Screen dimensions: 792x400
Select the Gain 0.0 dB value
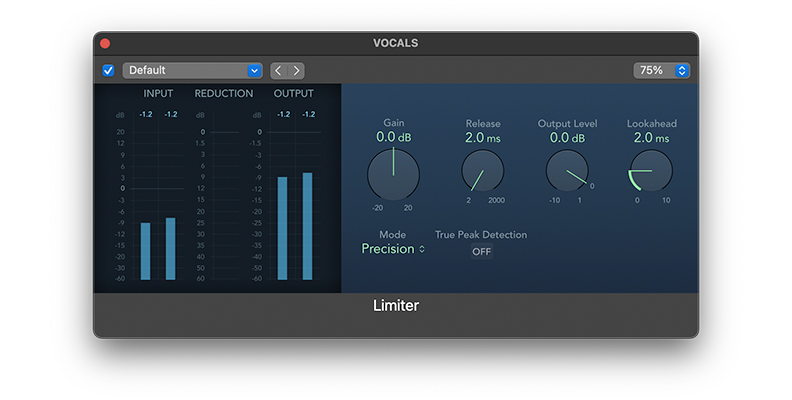393,137
